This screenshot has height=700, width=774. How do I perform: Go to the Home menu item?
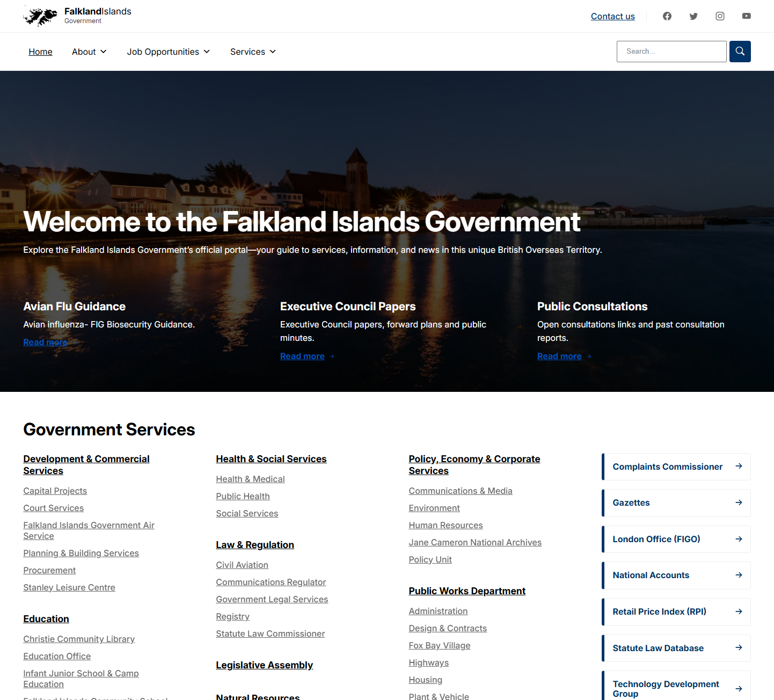coord(40,52)
